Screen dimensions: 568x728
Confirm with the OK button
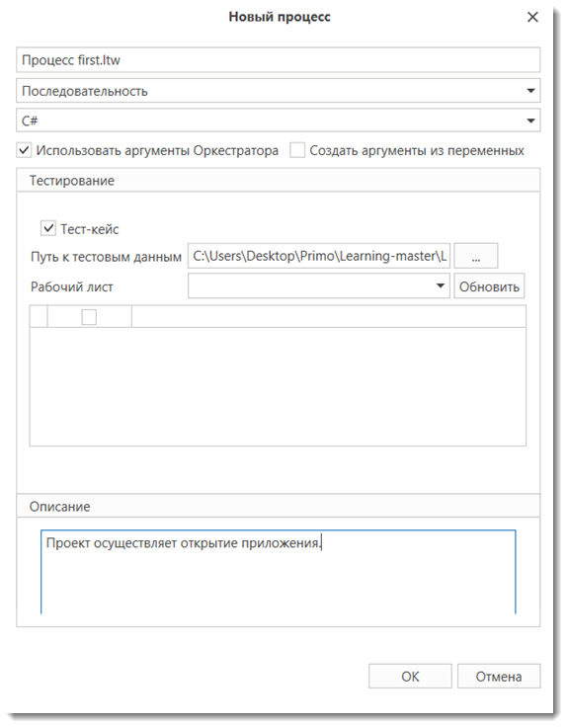[410, 677]
